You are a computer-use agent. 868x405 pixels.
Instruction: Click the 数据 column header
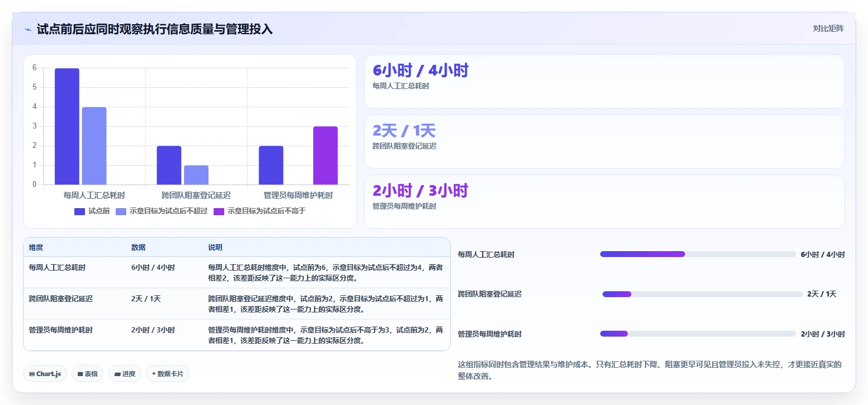[x=138, y=248]
